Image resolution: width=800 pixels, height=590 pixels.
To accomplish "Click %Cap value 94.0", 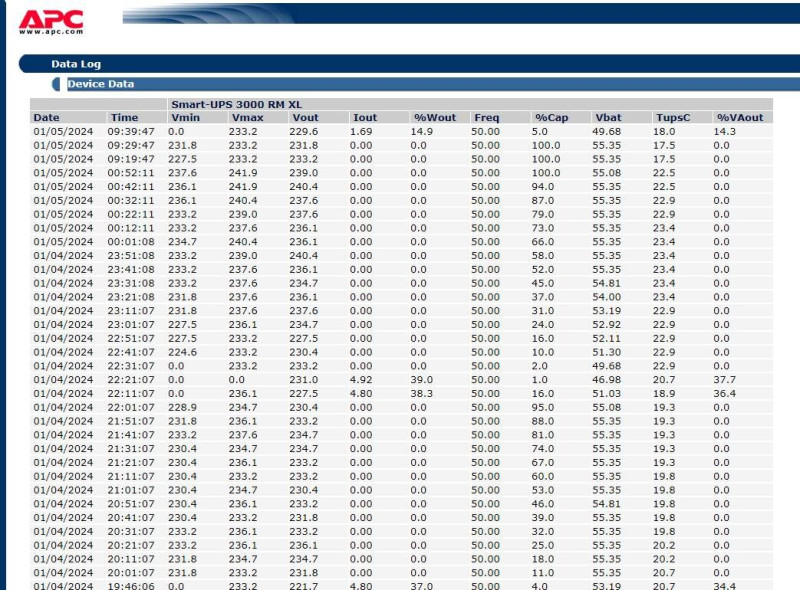I will pos(543,187).
